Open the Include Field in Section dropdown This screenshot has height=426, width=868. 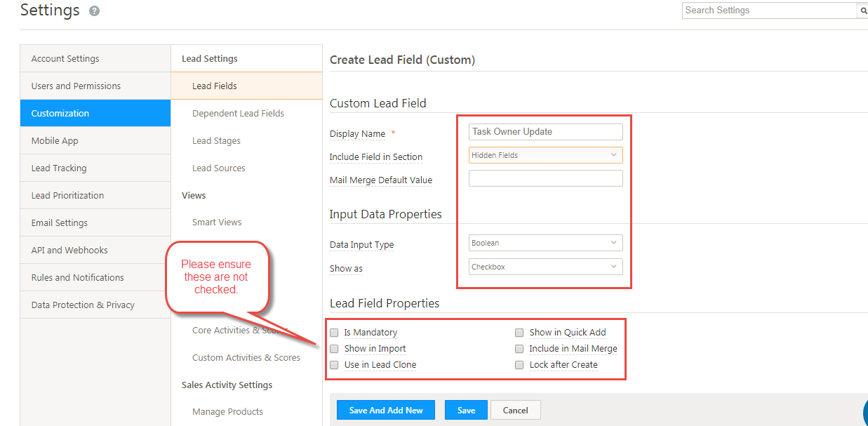click(545, 155)
